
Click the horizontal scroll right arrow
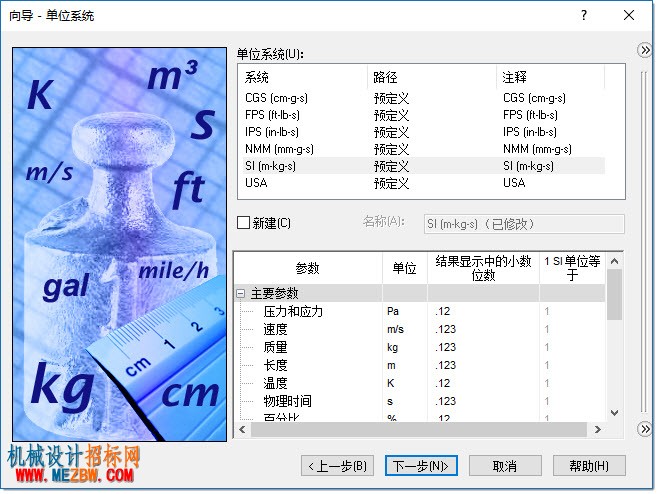[598, 429]
